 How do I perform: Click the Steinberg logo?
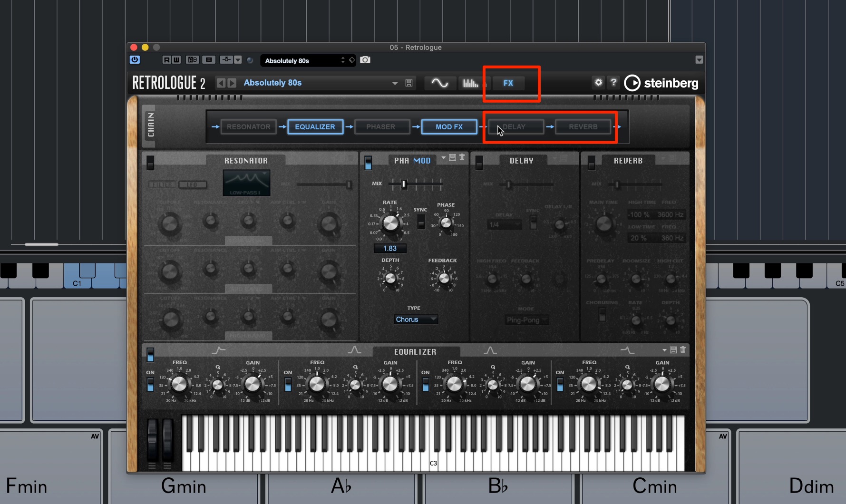tap(661, 83)
